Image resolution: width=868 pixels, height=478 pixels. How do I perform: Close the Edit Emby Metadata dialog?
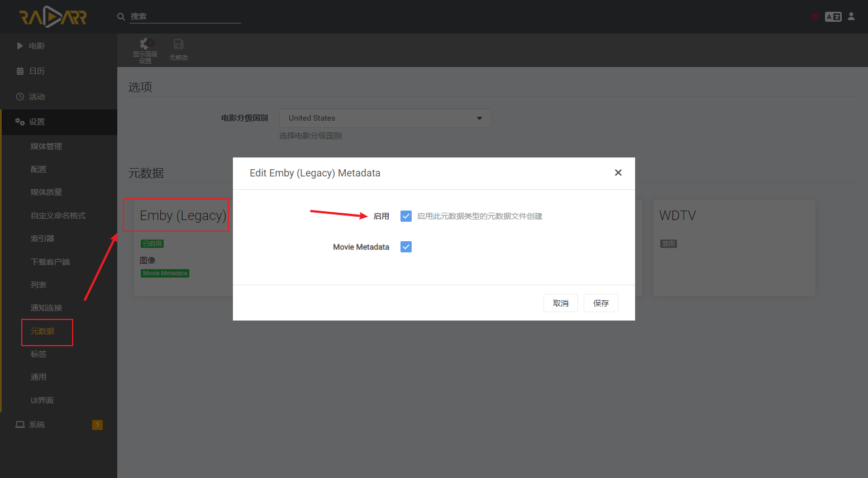pos(618,173)
